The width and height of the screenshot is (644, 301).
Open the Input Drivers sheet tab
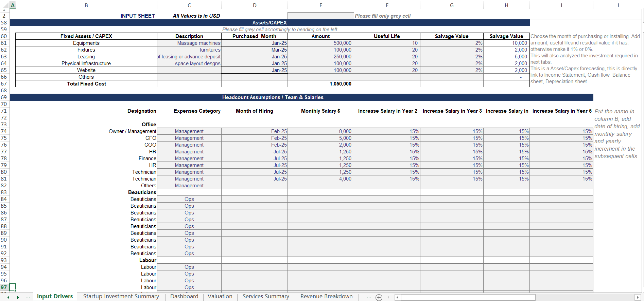[55, 297]
